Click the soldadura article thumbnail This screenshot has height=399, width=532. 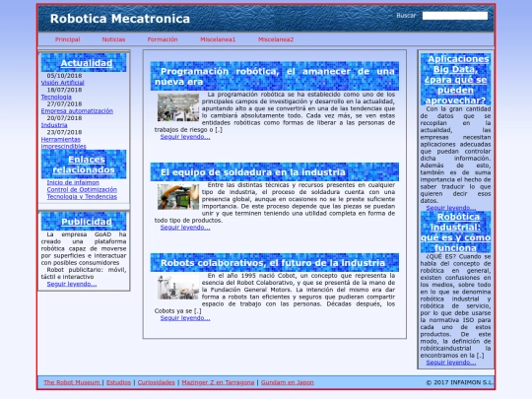point(178,197)
